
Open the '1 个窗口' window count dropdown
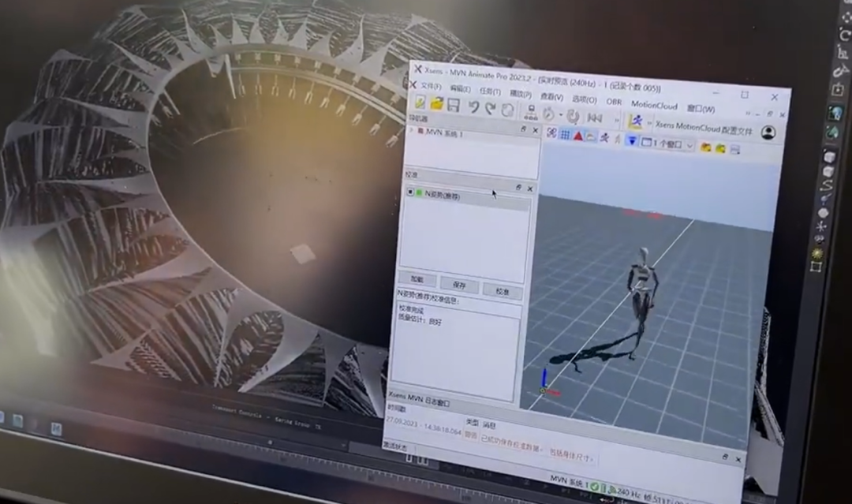668,144
